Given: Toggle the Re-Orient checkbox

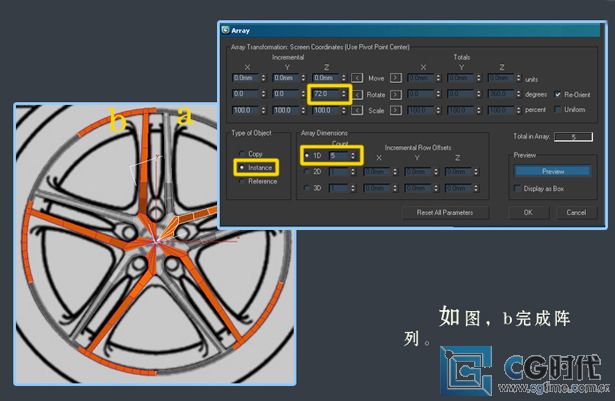Looking at the screenshot, I should [557, 94].
